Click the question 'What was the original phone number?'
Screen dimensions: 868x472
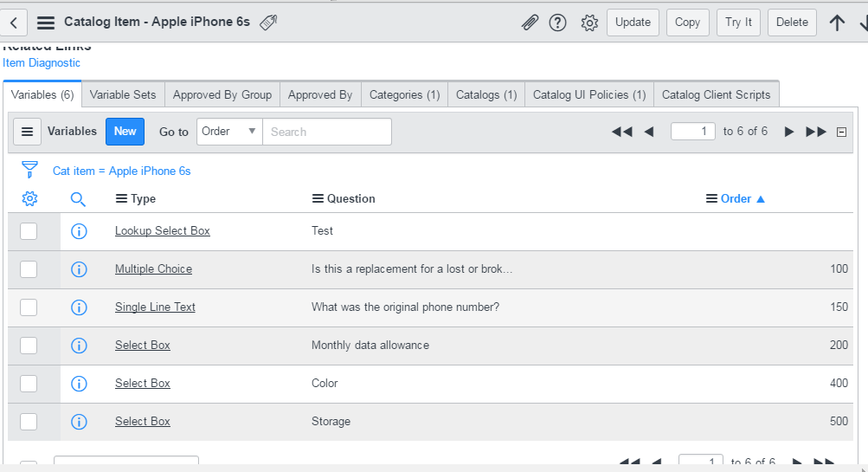(405, 307)
